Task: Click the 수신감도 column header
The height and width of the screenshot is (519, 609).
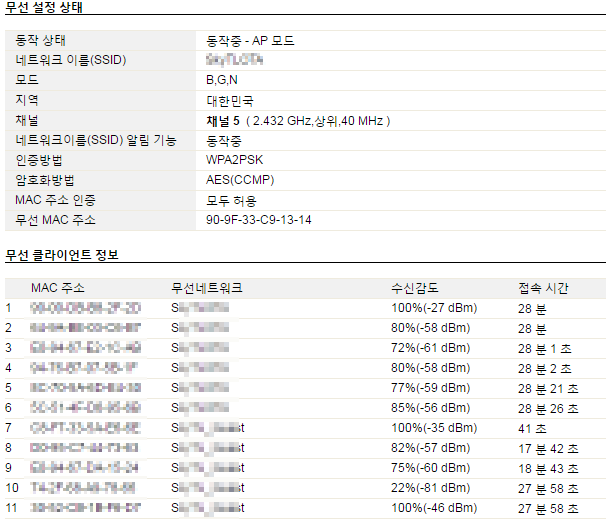Action: [415, 288]
